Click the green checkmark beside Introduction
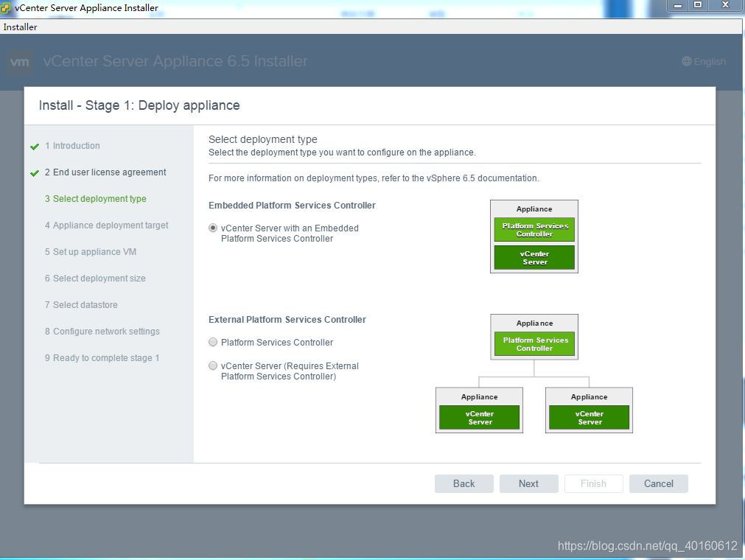 click(34, 147)
